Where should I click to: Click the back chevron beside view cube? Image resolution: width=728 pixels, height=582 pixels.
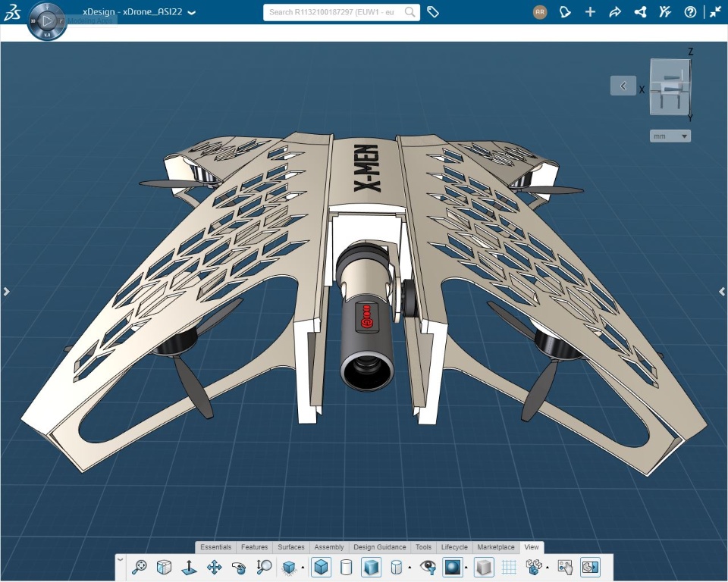pos(623,86)
